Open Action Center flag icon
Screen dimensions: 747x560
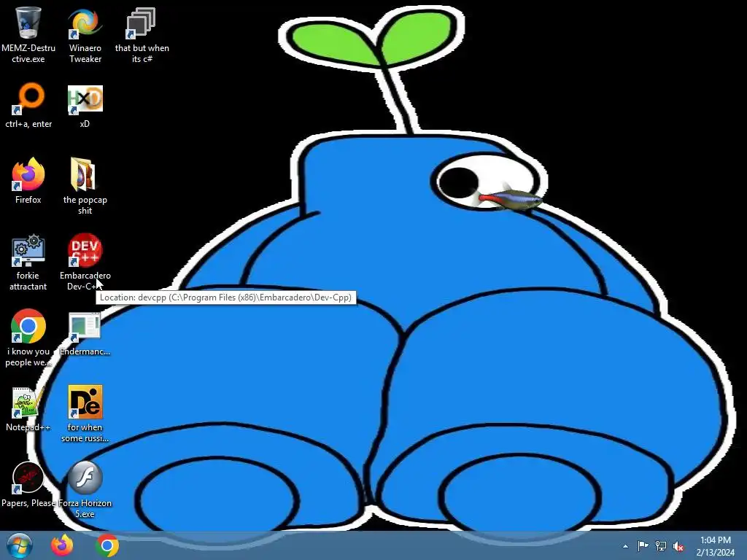(x=643, y=546)
